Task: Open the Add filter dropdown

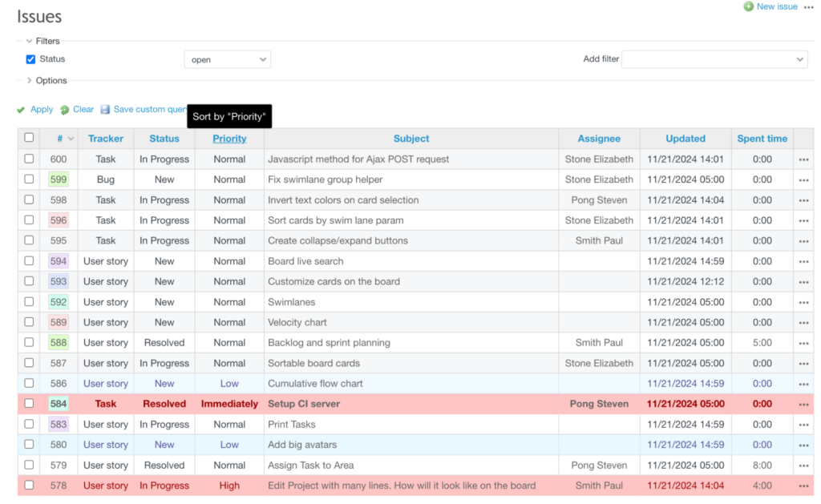Action: coord(714,58)
